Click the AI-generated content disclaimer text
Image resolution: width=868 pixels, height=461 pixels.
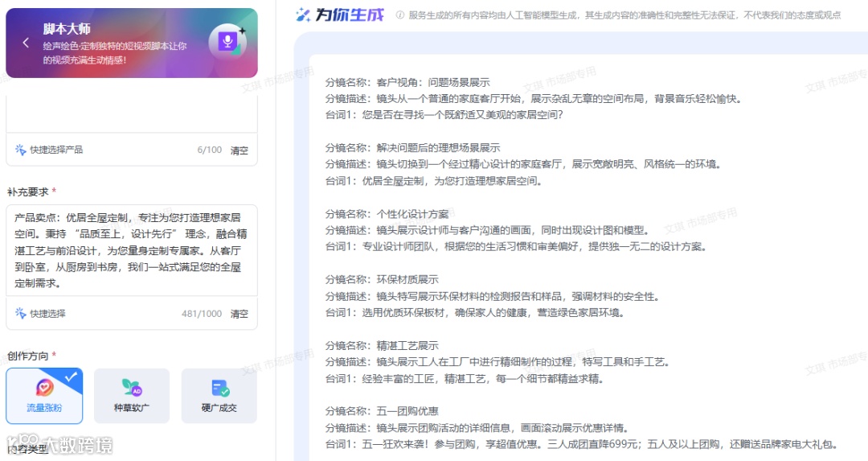[624, 15]
